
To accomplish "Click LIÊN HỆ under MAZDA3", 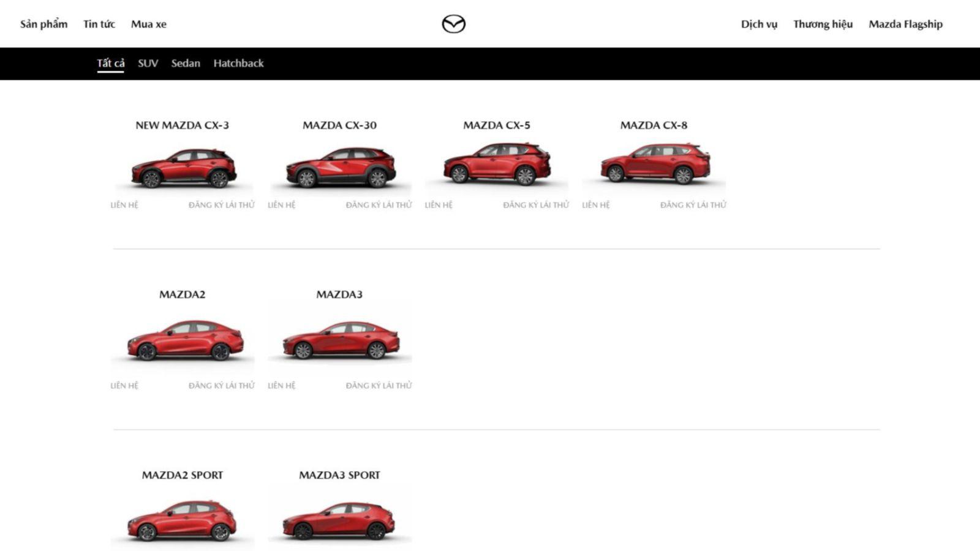I will (281, 385).
